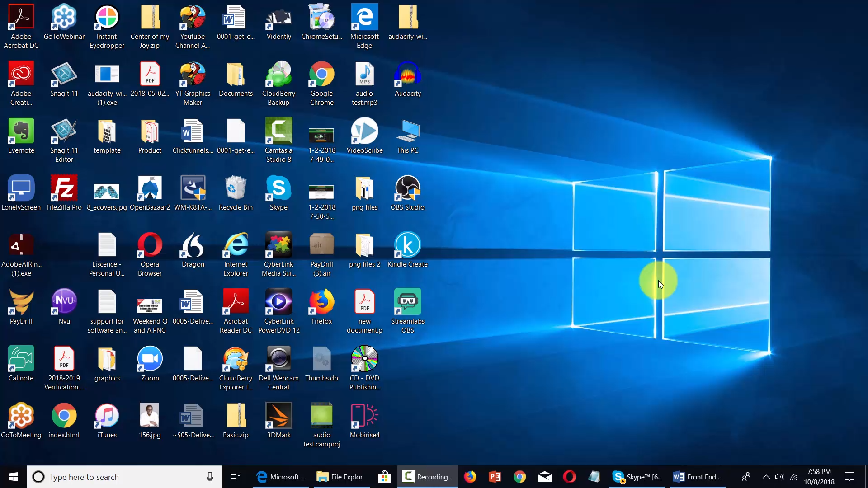The height and width of the screenshot is (488, 868).
Task: Launch Nvu from the desktop
Action: (x=64, y=306)
